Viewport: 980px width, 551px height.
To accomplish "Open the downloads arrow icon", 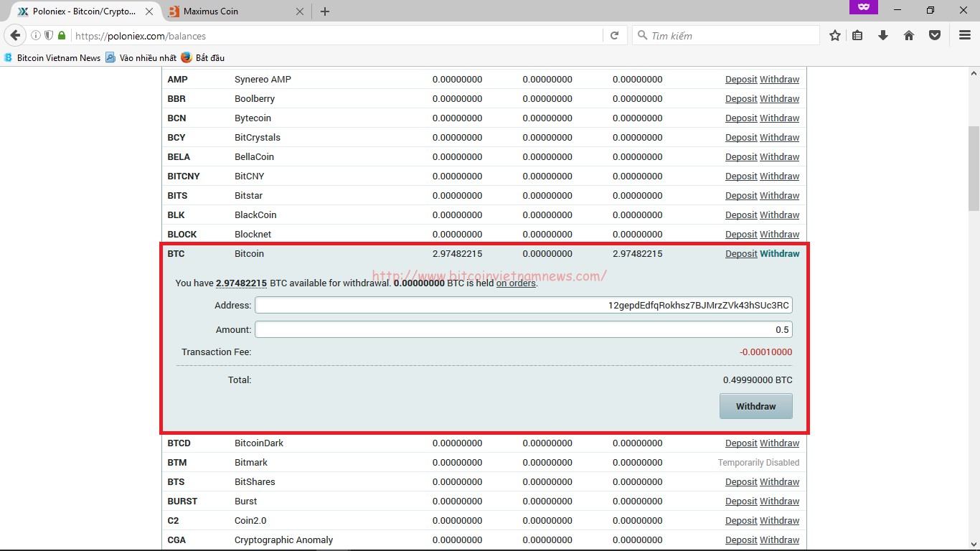I will coord(883,35).
